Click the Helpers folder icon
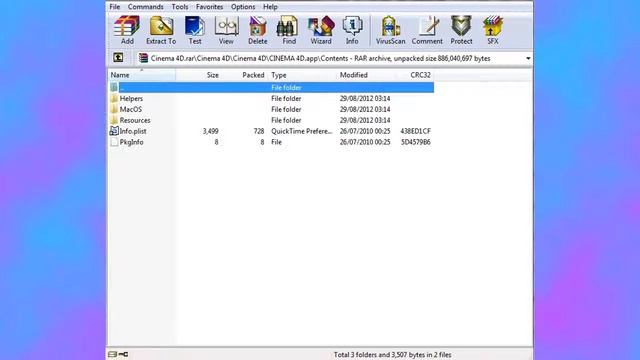Screen dimensions: 640x360 pos(114,98)
